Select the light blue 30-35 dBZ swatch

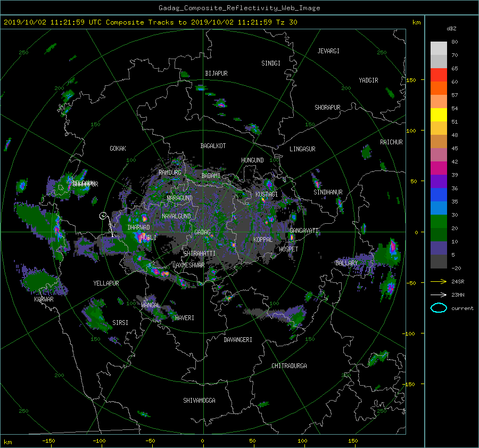click(439, 208)
